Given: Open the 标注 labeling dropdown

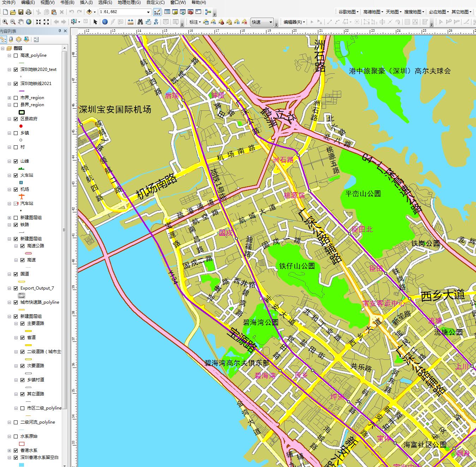Looking at the screenshot, I should (x=195, y=22).
